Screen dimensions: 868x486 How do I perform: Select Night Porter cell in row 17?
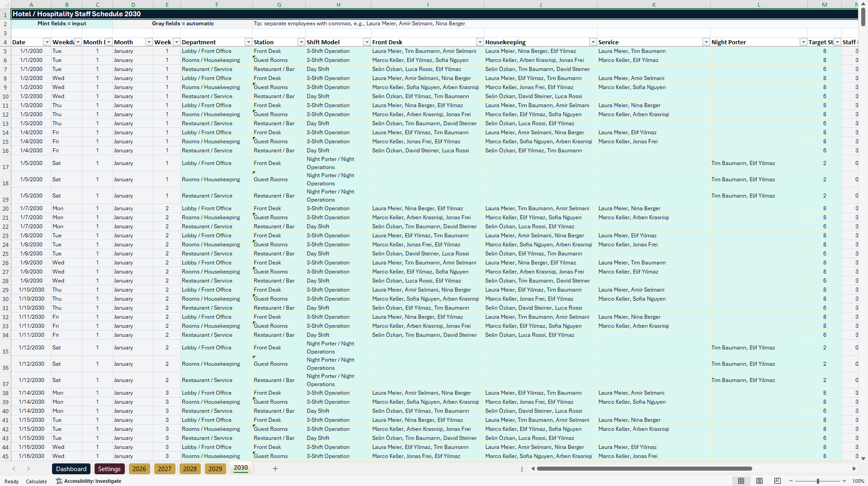click(x=759, y=163)
